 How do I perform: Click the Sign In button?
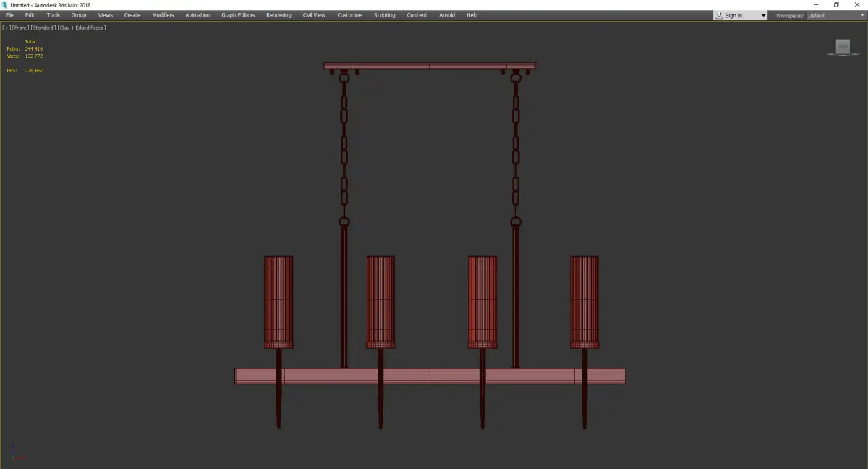coord(733,15)
